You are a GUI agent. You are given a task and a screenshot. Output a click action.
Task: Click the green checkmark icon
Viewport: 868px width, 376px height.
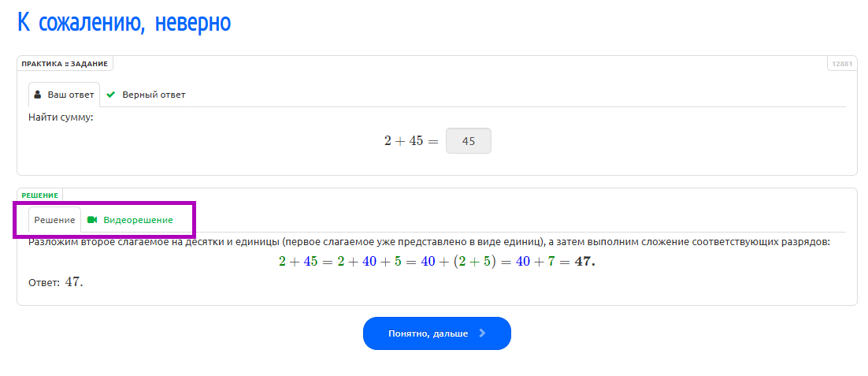(111, 95)
